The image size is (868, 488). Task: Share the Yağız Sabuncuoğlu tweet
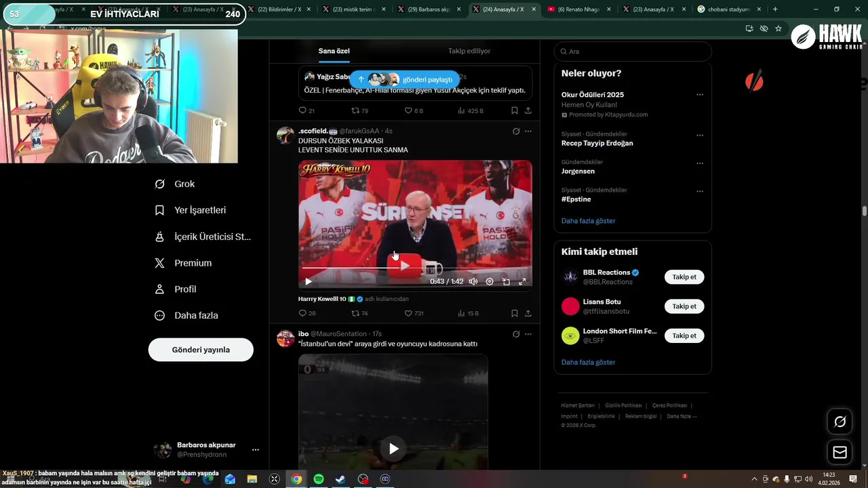[528, 110]
